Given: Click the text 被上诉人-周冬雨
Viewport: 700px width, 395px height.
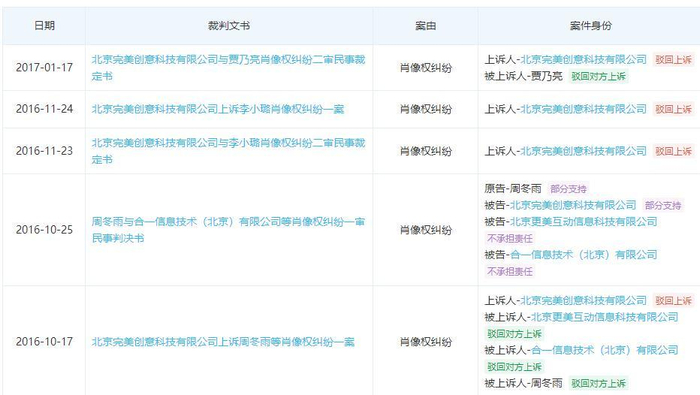Looking at the screenshot, I should [524, 383].
